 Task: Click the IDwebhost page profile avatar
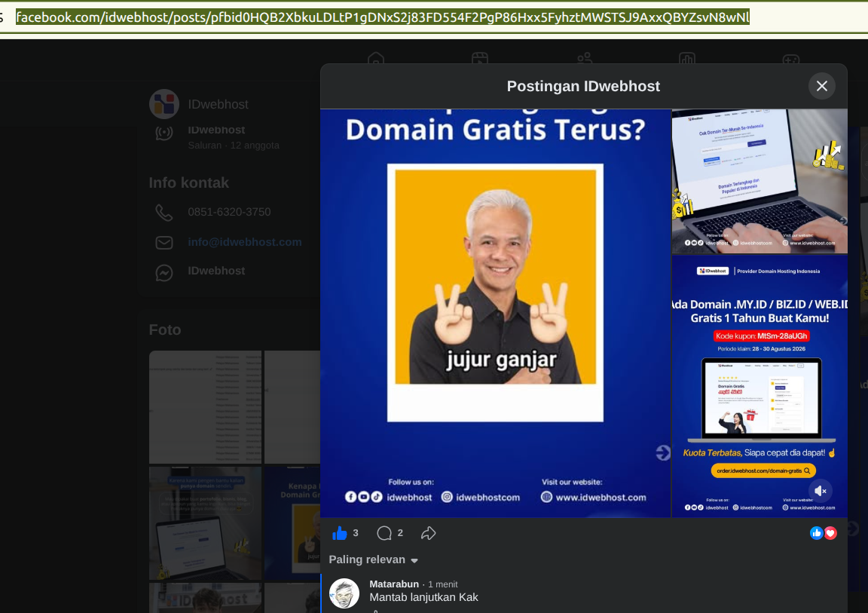click(164, 104)
